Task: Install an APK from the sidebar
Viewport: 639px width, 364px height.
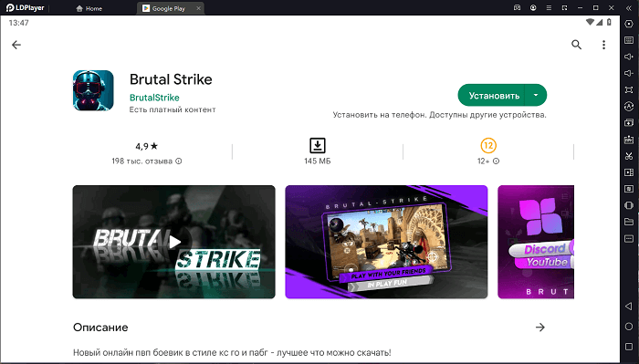Action: tap(629, 140)
